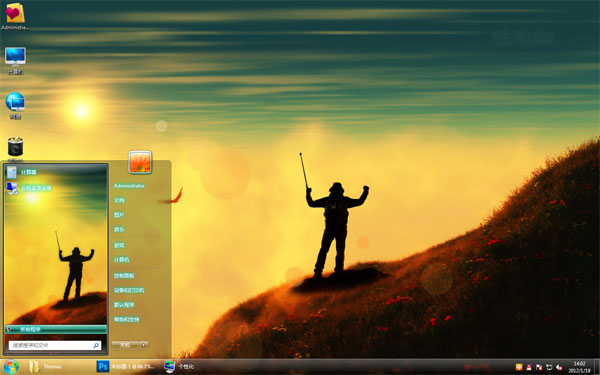Open the clock showing 14:02
The image size is (600, 375).
pyautogui.click(x=579, y=367)
